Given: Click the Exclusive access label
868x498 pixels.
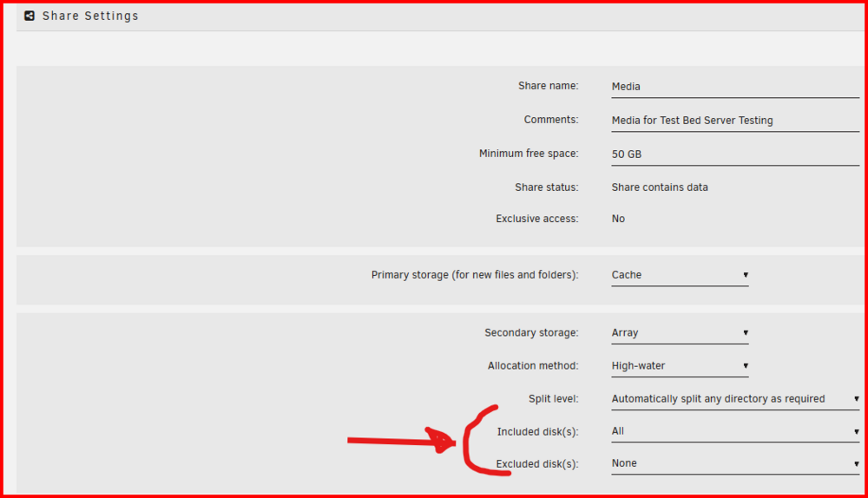Looking at the screenshot, I should click(537, 219).
